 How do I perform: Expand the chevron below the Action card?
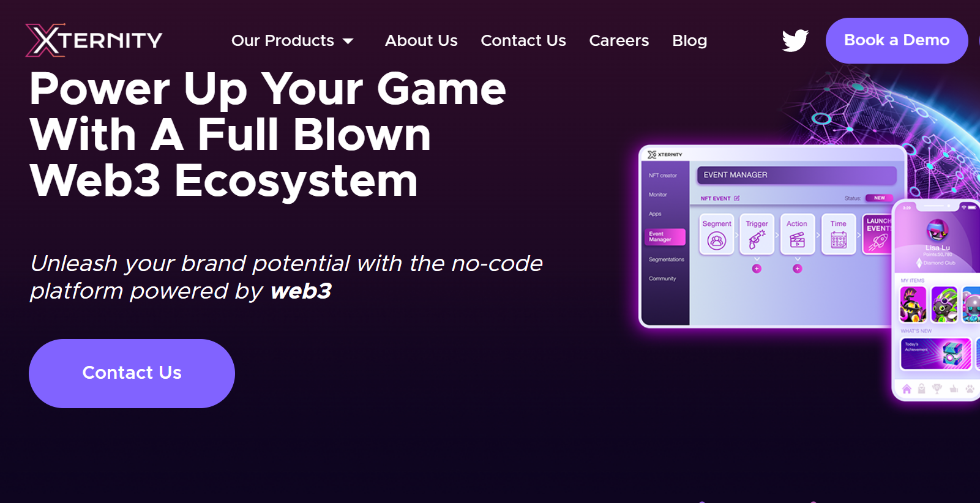[797, 259]
